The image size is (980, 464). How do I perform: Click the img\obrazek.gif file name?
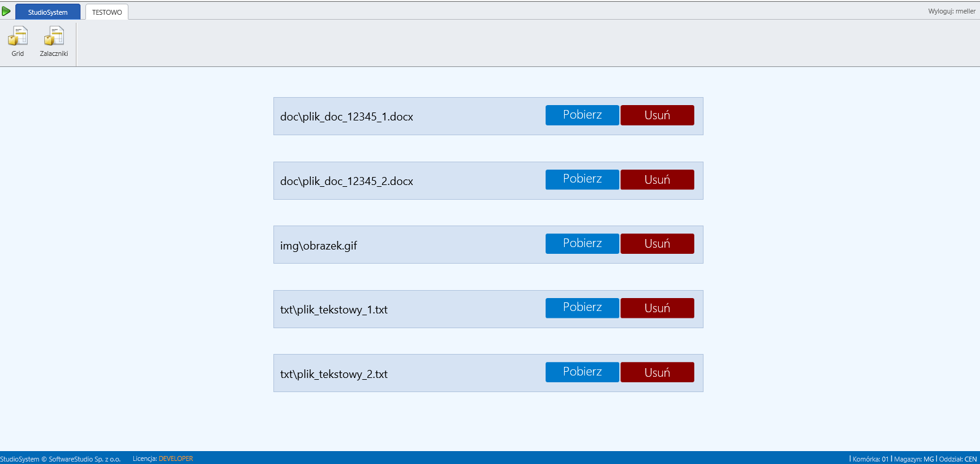click(x=318, y=246)
